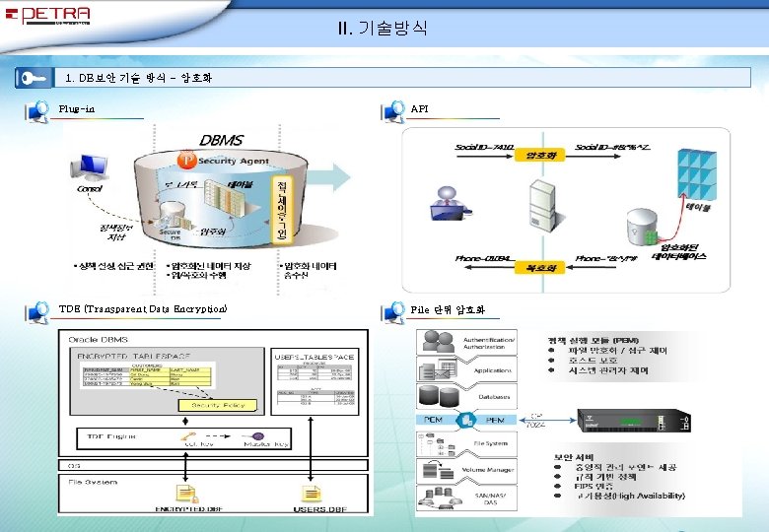Click the DBMS title above the cylinder
The width and height of the screenshot is (769, 532).
221,141
